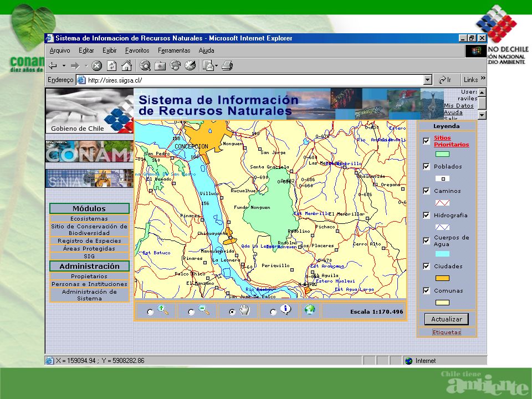Open Personas e Instituciones item
532x399 pixels.
pos(89,284)
